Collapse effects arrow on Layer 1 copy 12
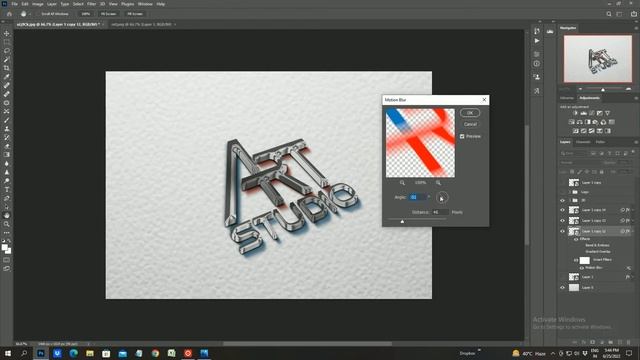The height and width of the screenshot is (360, 640). click(x=633, y=231)
